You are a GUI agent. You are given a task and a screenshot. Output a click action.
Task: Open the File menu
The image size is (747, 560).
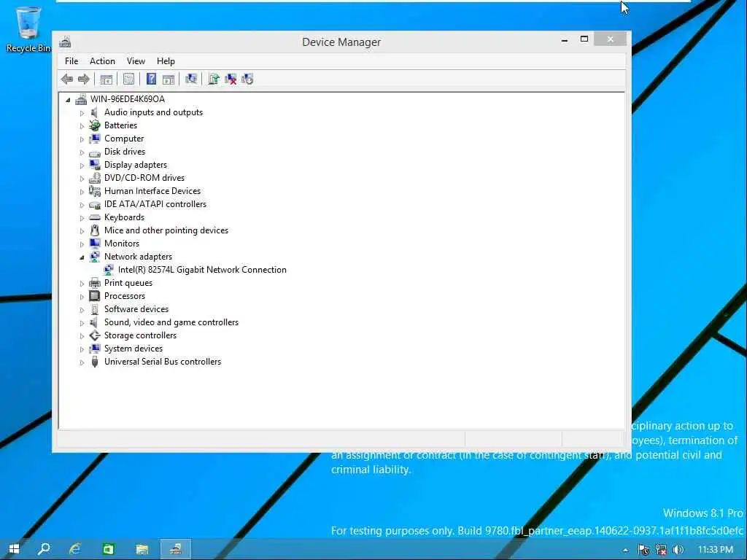71,61
